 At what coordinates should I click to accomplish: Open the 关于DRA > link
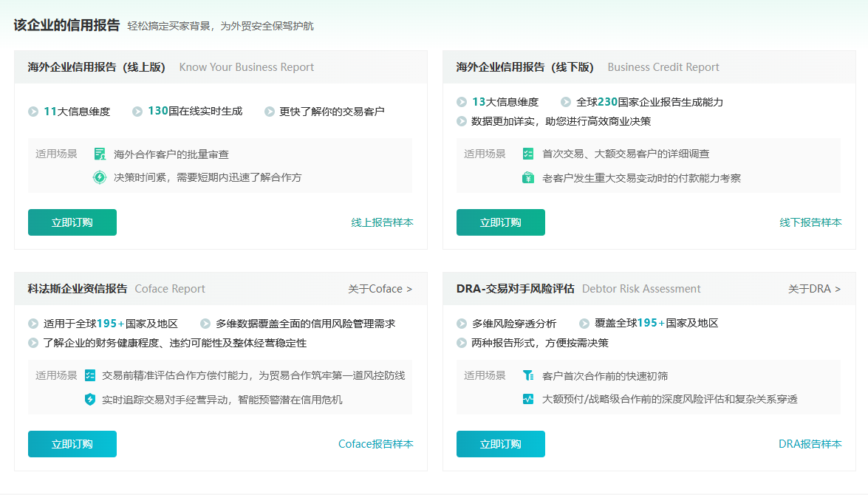pyautogui.click(x=814, y=289)
